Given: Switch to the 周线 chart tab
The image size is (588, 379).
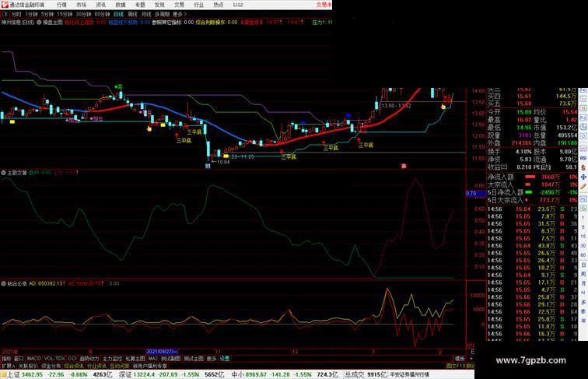Looking at the screenshot, I should (133, 14).
